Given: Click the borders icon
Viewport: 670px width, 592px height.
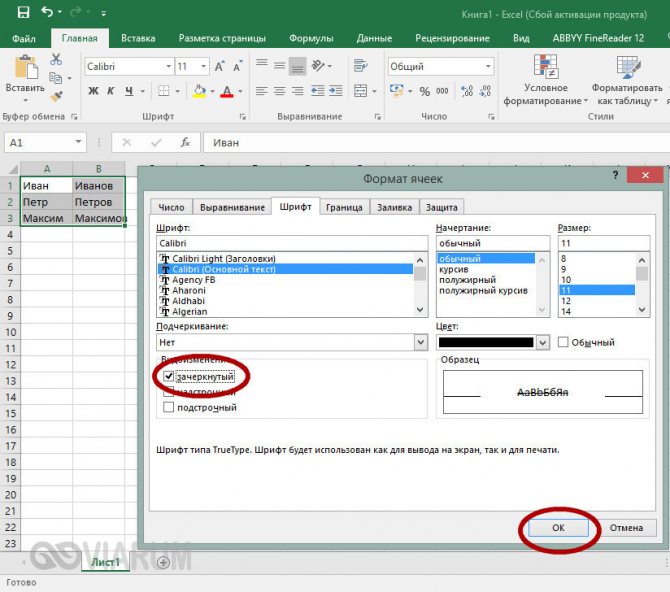Looking at the screenshot, I should (x=164, y=91).
